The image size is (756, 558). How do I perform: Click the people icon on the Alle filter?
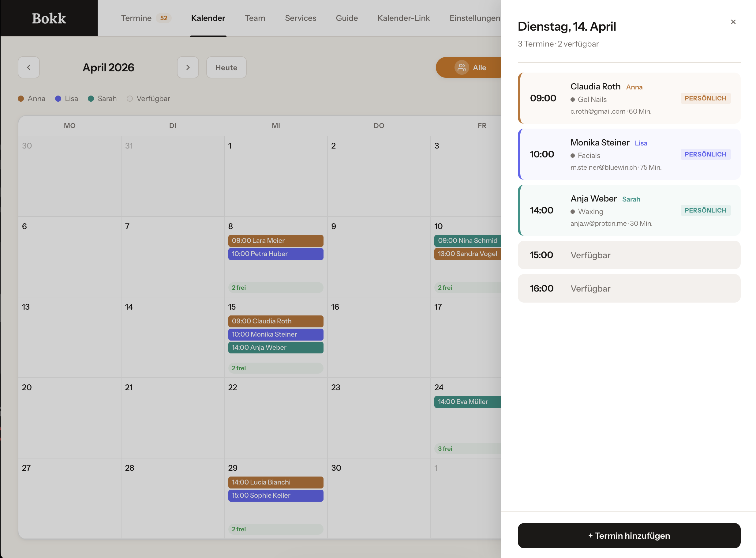(x=462, y=67)
